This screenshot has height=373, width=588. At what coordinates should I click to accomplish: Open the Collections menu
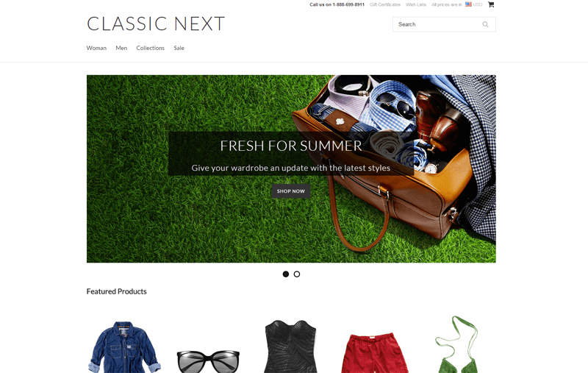(x=151, y=48)
